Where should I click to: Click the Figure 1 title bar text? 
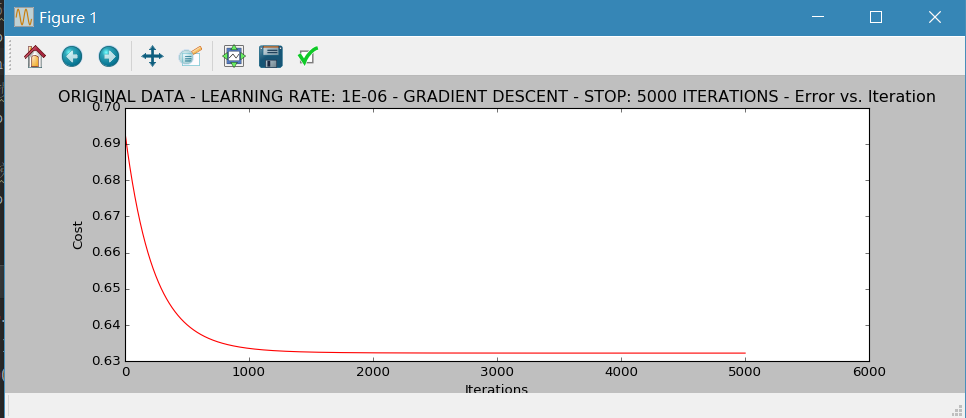68,18
